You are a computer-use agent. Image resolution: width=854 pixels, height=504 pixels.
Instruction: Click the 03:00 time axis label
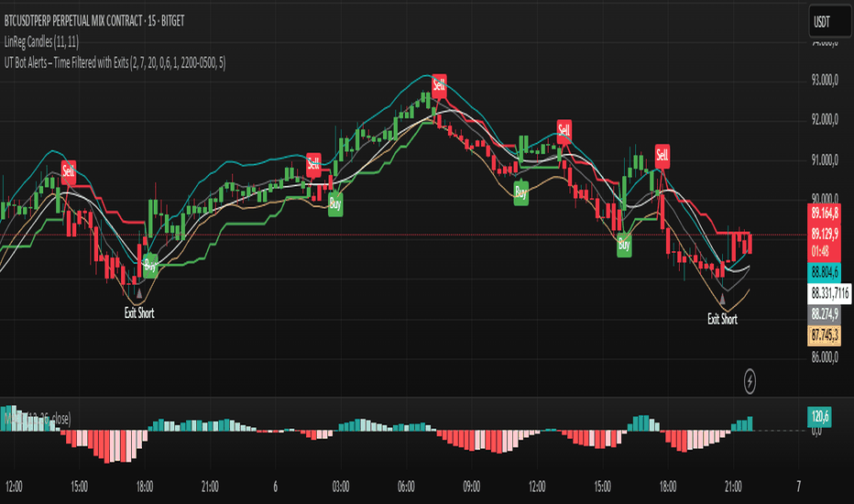340,486
